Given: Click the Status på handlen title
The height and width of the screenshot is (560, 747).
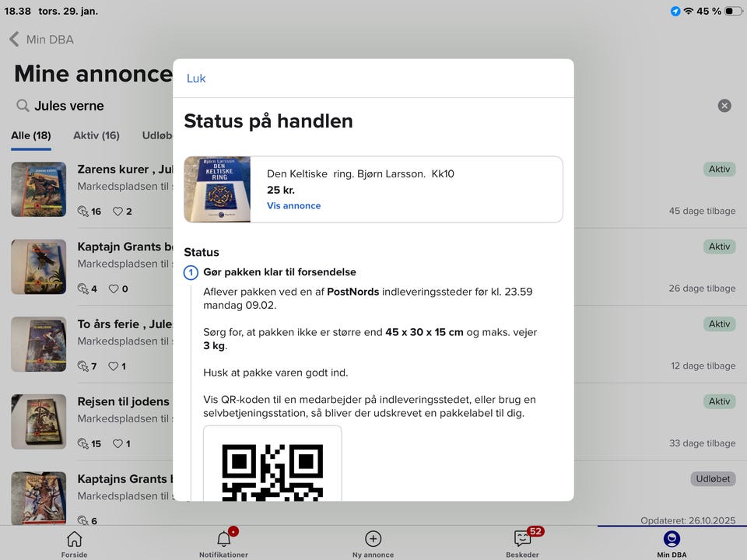Looking at the screenshot, I should tap(268, 121).
